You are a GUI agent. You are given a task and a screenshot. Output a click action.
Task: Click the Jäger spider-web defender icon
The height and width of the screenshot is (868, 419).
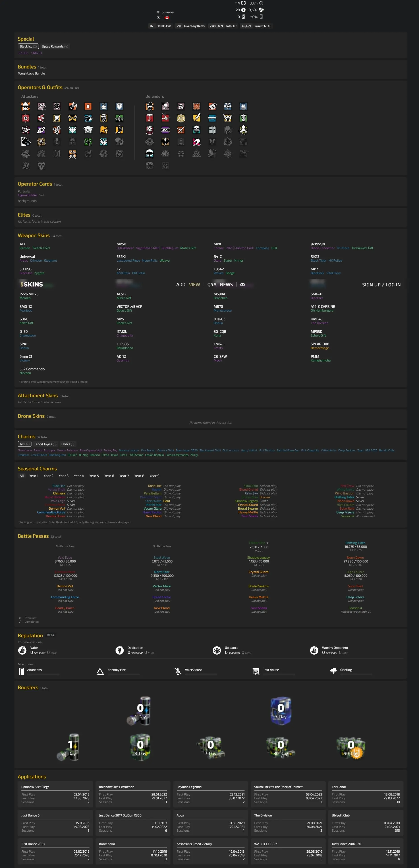[181, 118]
